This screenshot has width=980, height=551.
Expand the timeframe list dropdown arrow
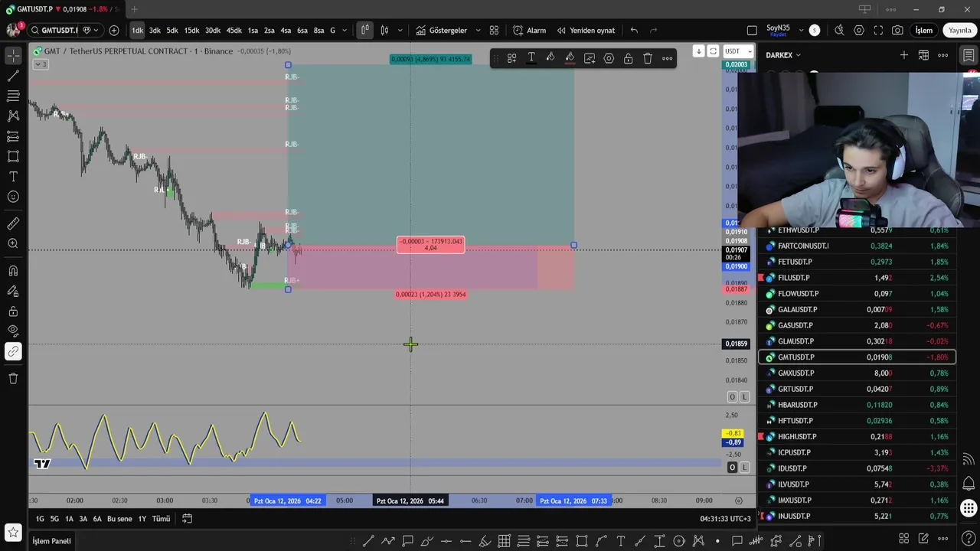[x=345, y=31]
